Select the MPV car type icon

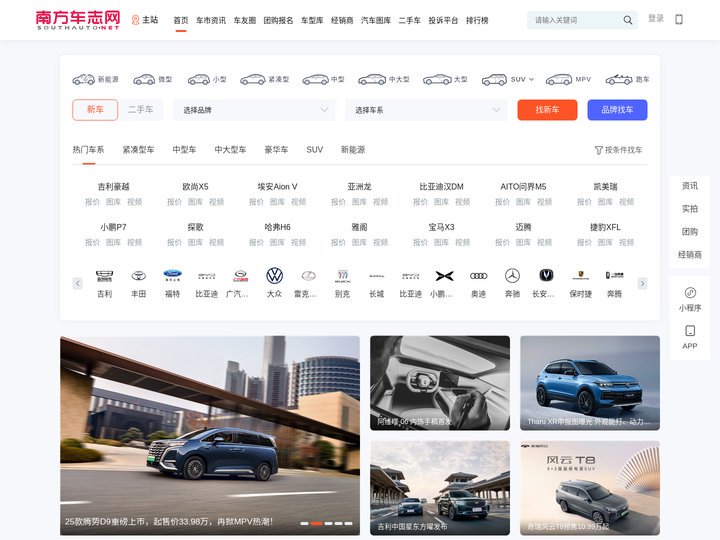tap(558, 79)
